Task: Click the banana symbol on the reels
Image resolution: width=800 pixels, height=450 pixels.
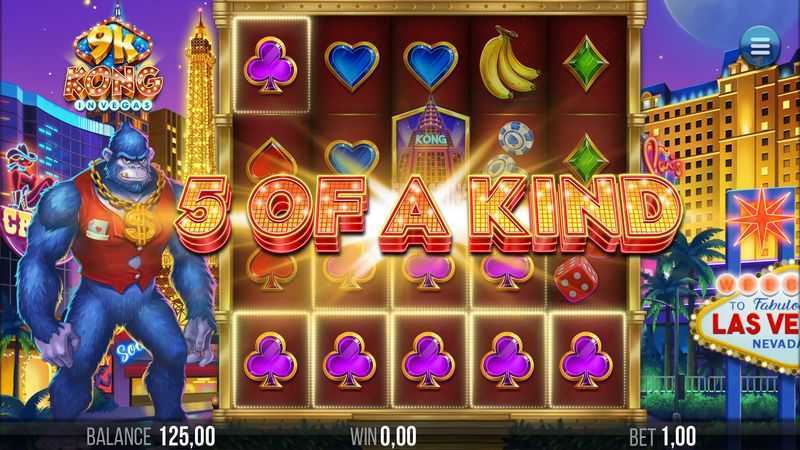Action: click(x=508, y=63)
